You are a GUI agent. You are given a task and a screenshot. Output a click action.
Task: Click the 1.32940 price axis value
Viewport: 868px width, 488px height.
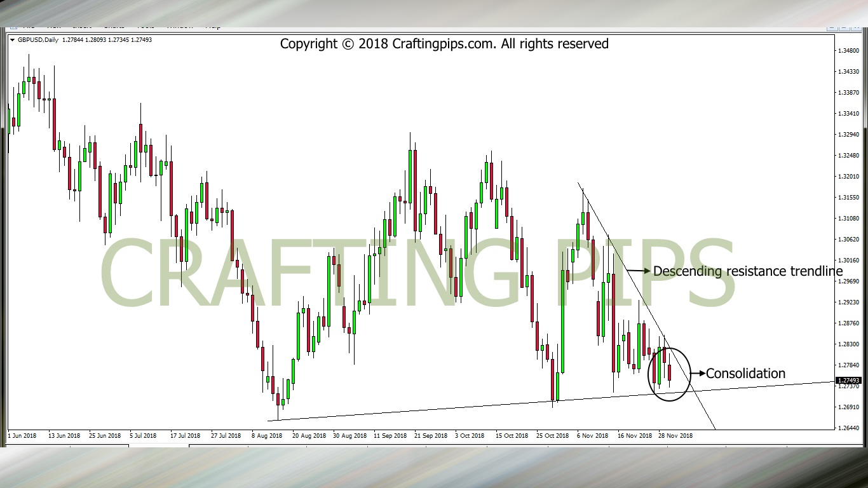coord(849,134)
